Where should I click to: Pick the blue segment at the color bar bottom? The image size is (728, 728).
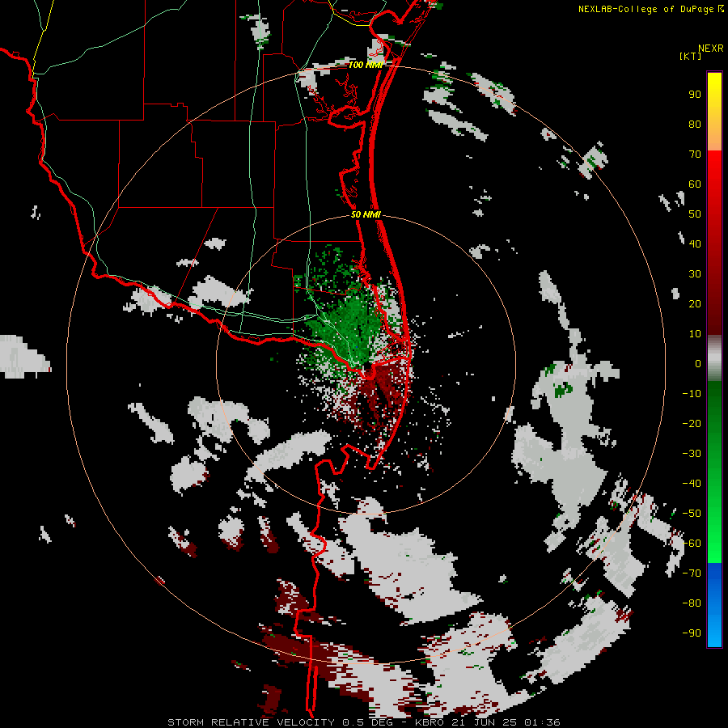pos(714,605)
